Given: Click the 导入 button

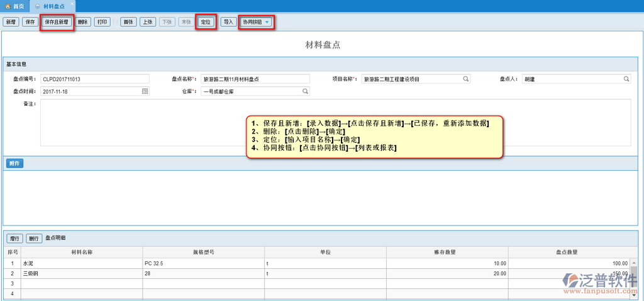Looking at the screenshot, I should (x=228, y=22).
